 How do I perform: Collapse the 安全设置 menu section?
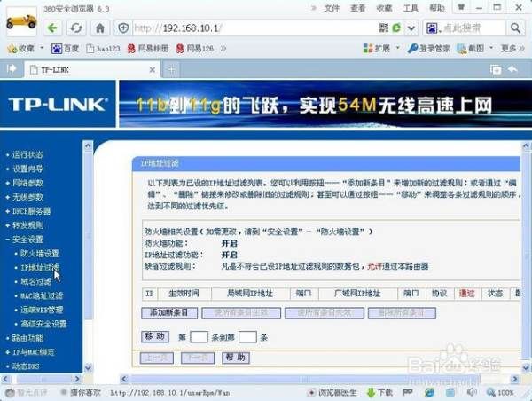pos(27,240)
